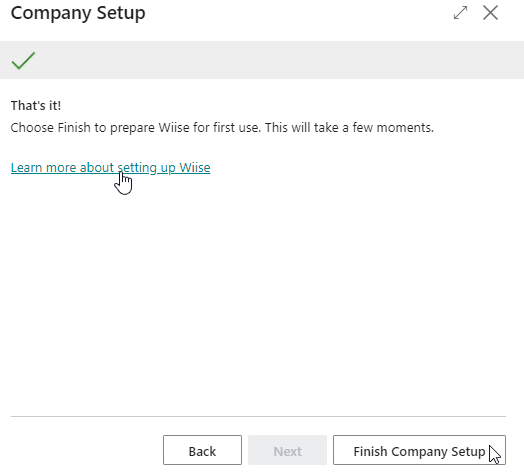
Task: Go to the previous step with Back
Action: coord(202,450)
